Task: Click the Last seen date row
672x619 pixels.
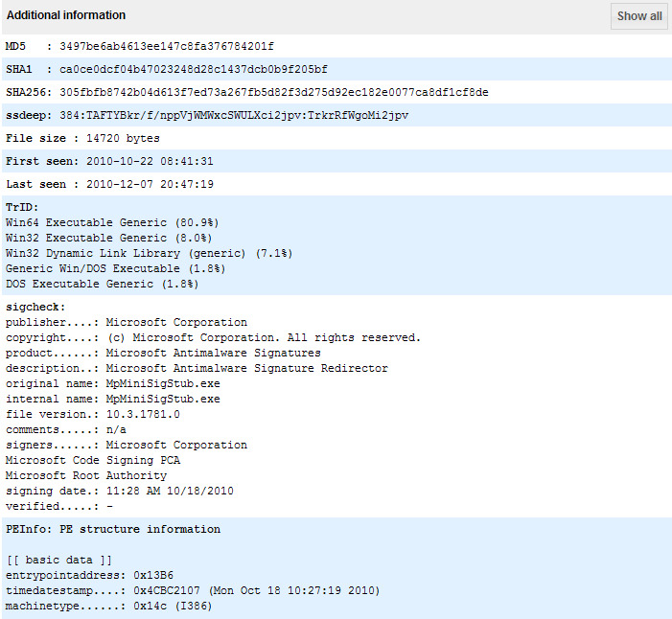Action: tap(109, 184)
